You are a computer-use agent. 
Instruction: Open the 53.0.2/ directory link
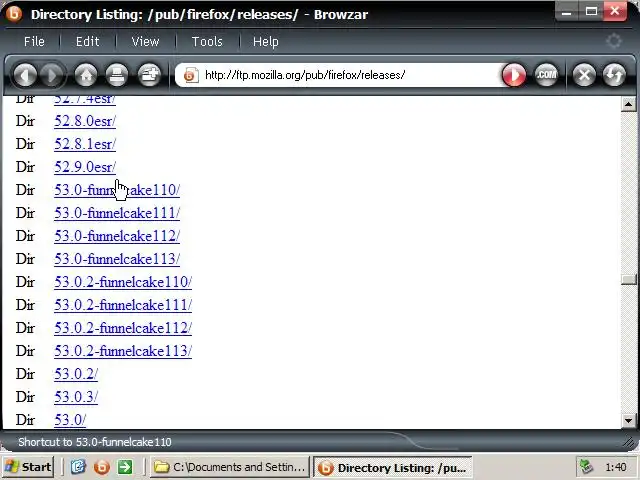76,374
